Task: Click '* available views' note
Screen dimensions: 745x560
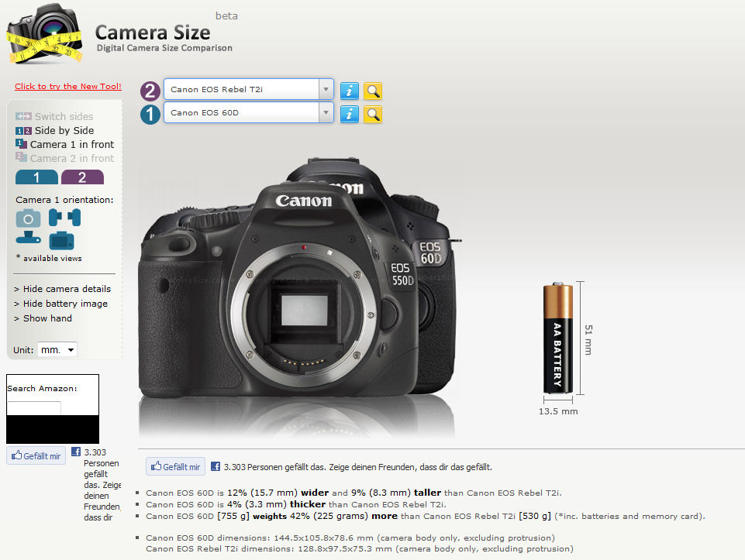Action: (x=49, y=258)
